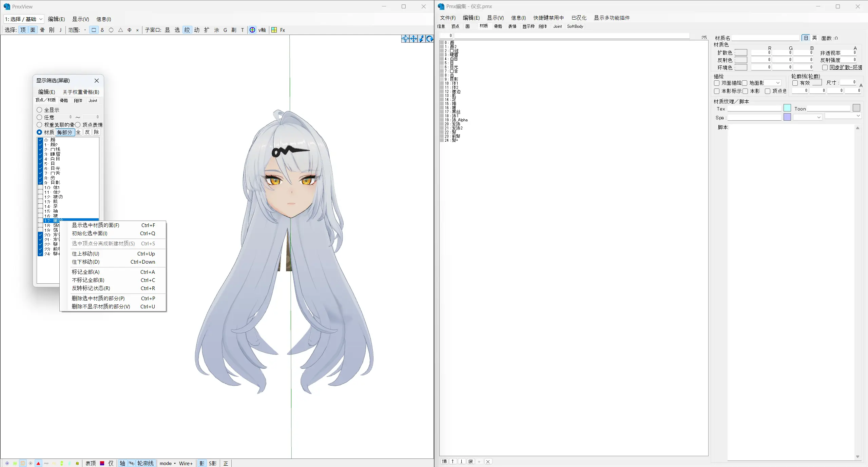Toggle the red triangle face display icon
Screen dimensions: 868x467
tap(38, 463)
